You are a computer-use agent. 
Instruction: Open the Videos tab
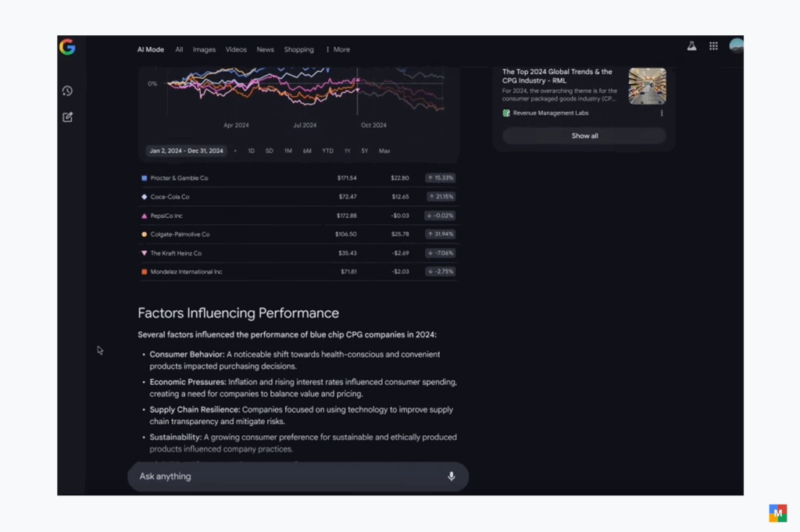tap(236, 49)
